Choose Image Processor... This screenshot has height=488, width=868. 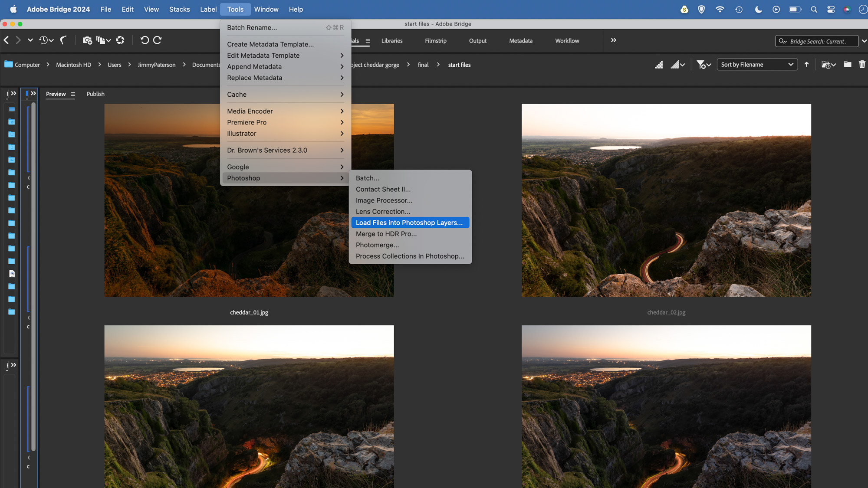(410, 200)
